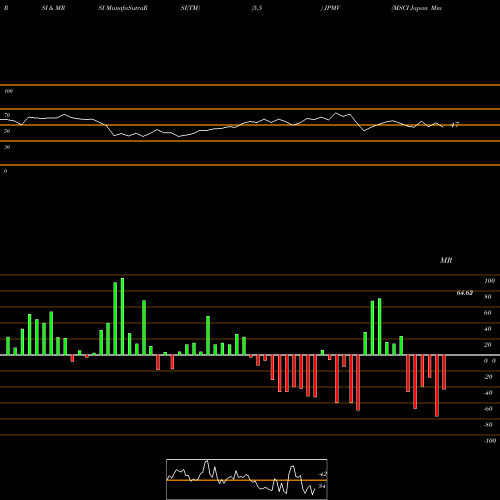Click the 'MR' panel label
500x500 pixels.
(x=446, y=260)
